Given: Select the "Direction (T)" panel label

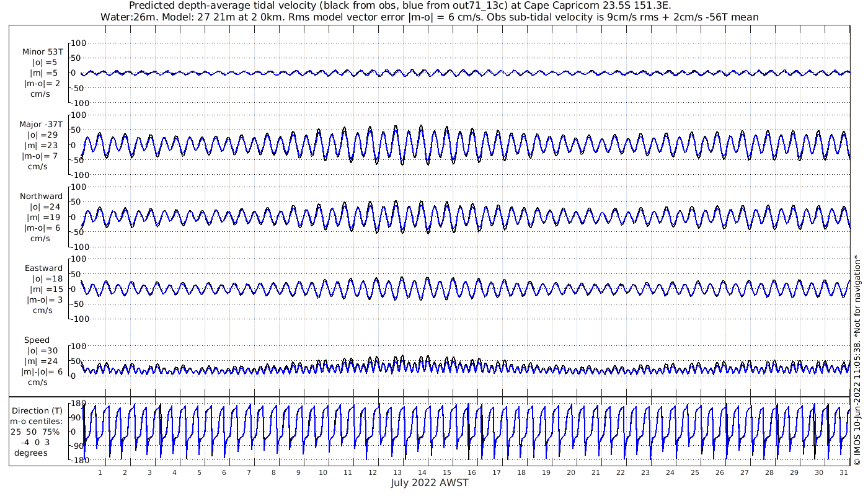Looking at the screenshot, I should pyautogui.click(x=37, y=410).
